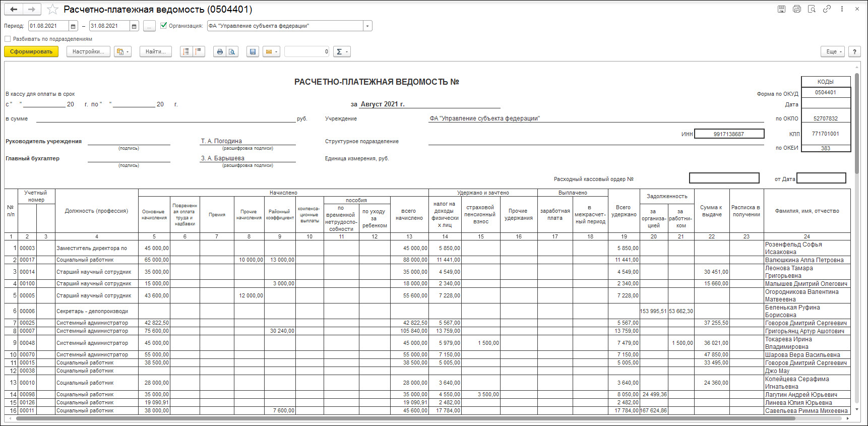This screenshot has height=426, width=868.
Task: Select the ИНН value 9917138687
Action: tap(729, 134)
